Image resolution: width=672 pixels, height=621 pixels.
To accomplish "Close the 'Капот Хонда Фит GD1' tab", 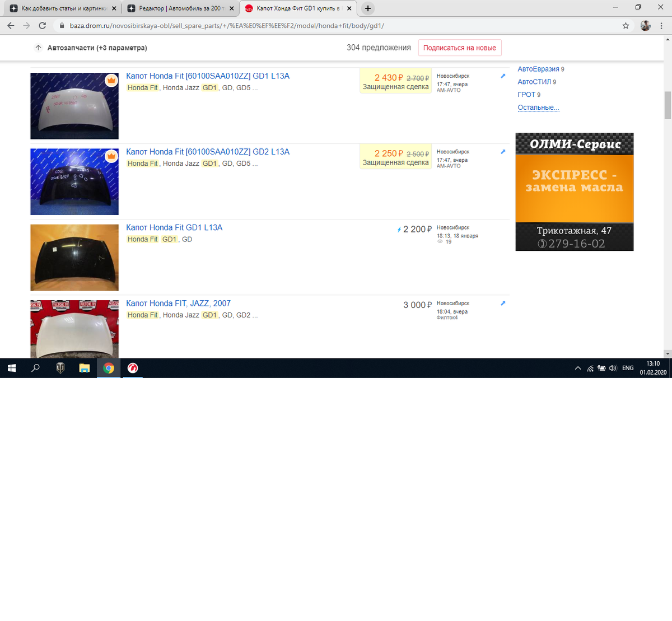I will click(x=349, y=8).
